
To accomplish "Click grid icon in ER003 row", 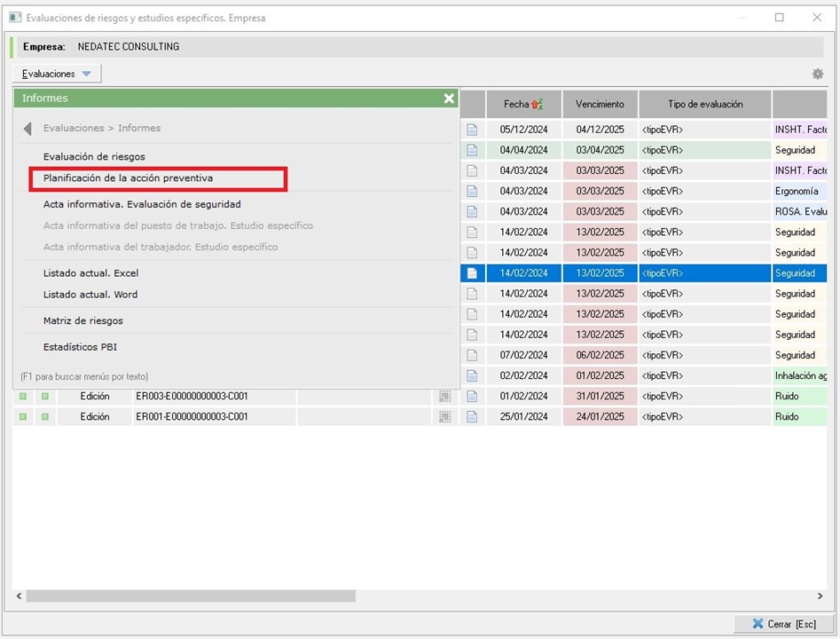I will tap(444, 396).
